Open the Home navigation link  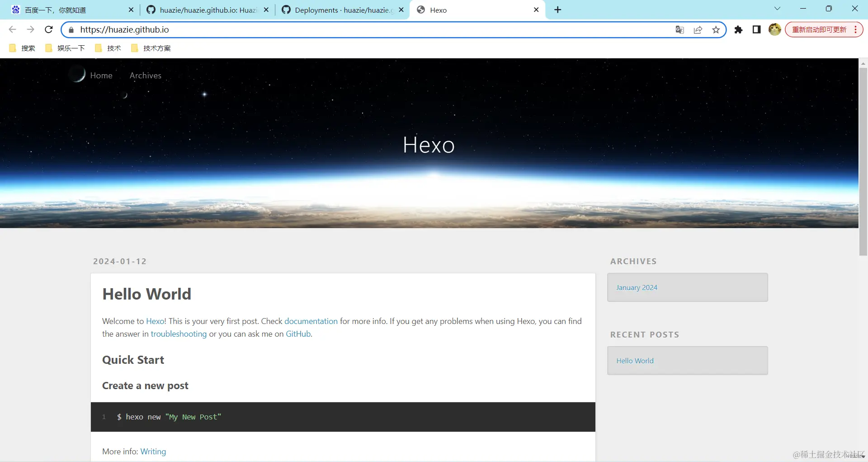coord(101,76)
